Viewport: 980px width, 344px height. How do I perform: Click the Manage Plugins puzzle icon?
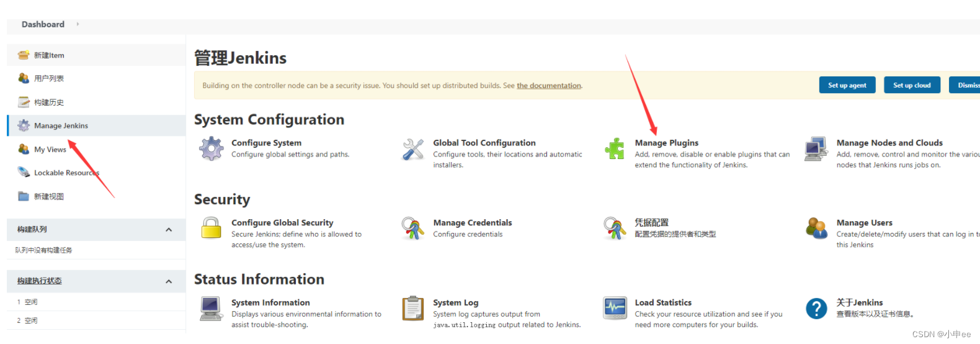[615, 149]
